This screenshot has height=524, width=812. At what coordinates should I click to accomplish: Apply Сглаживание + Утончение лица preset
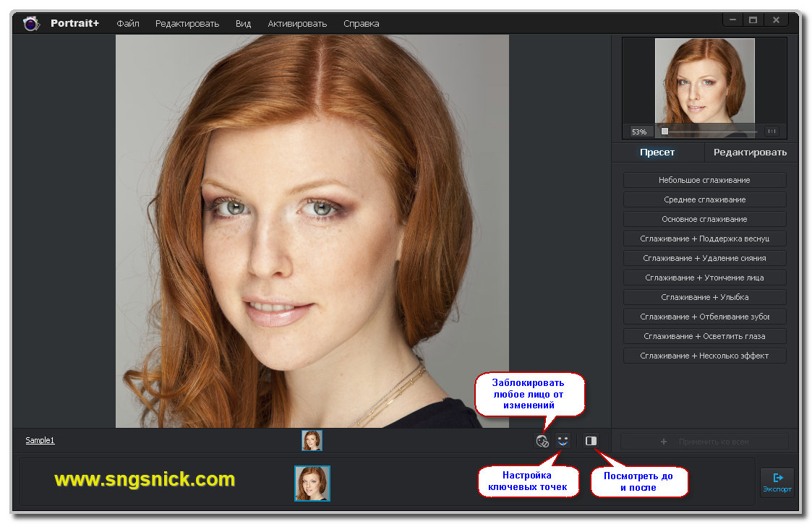(704, 278)
